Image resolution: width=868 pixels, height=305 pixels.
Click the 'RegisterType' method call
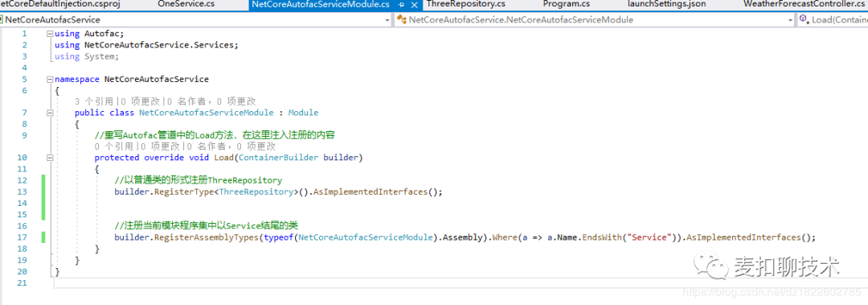(x=184, y=192)
